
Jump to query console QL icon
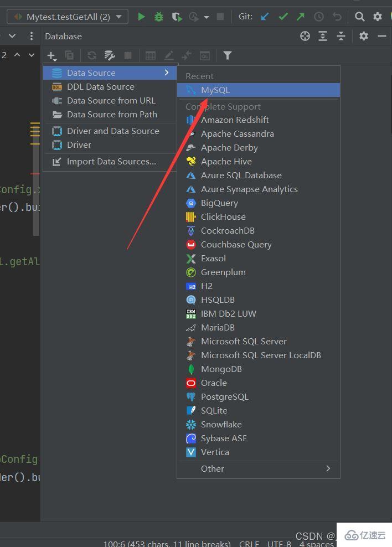(205, 55)
